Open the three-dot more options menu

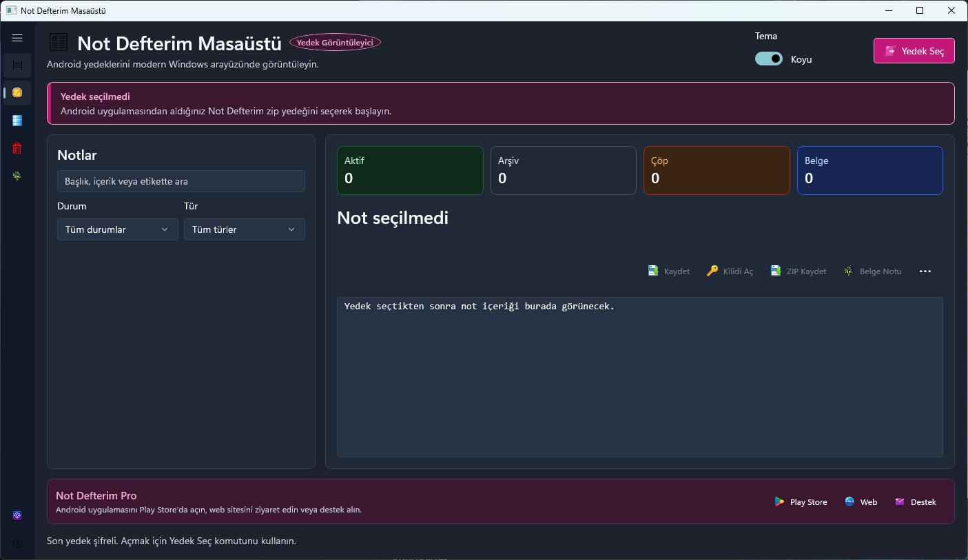(925, 271)
